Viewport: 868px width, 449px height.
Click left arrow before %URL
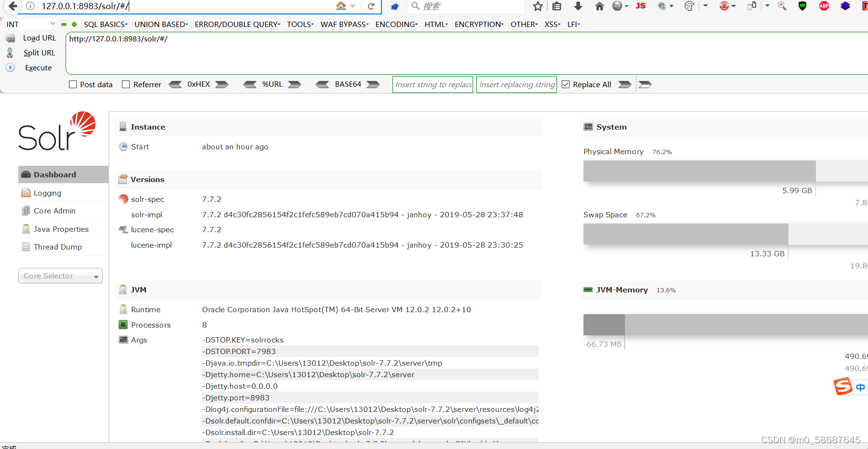pyautogui.click(x=250, y=84)
